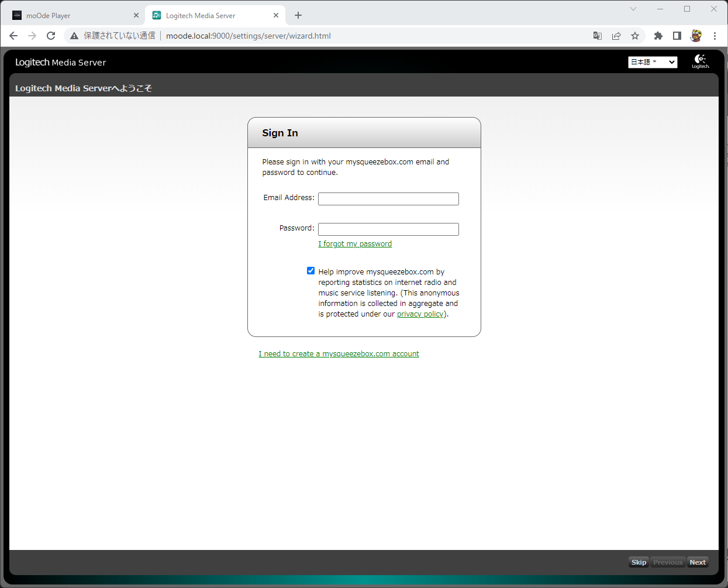
Task: Open a new browser tab
Action: coord(298,15)
